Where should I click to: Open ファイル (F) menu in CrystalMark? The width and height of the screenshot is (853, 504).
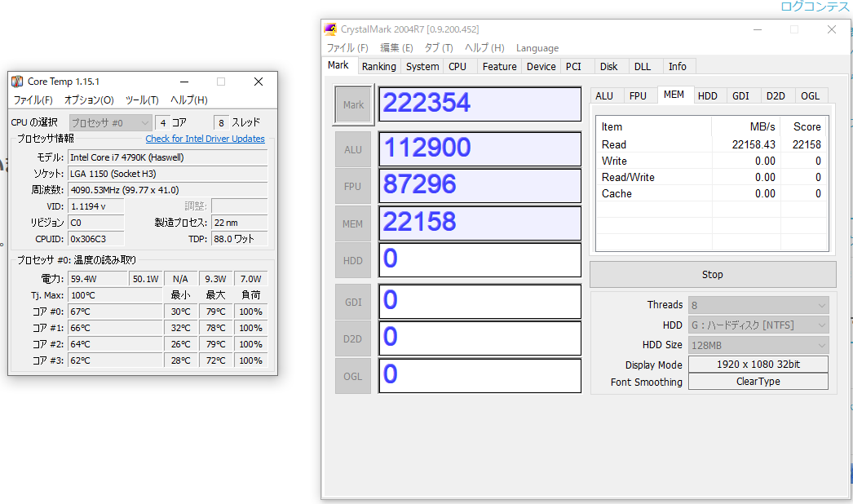347,48
